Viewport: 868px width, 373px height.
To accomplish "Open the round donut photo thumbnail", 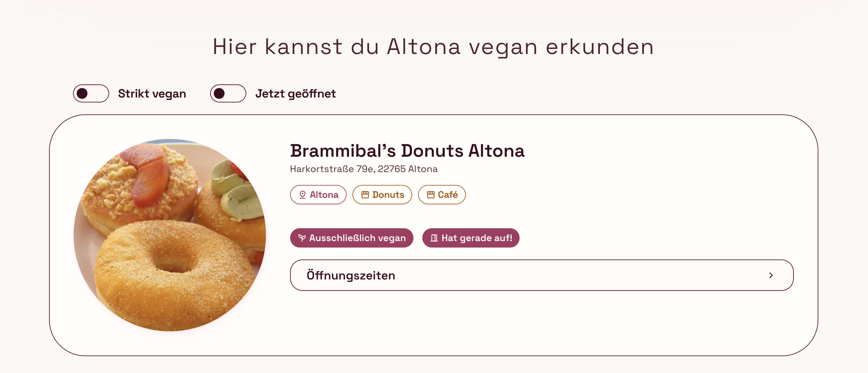I will (170, 235).
